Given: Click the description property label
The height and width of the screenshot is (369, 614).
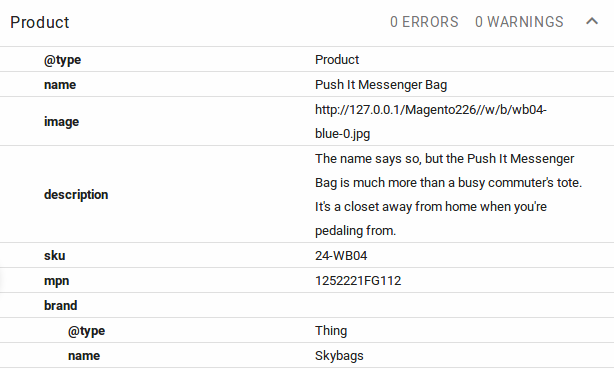Looking at the screenshot, I should coord(76,195).
